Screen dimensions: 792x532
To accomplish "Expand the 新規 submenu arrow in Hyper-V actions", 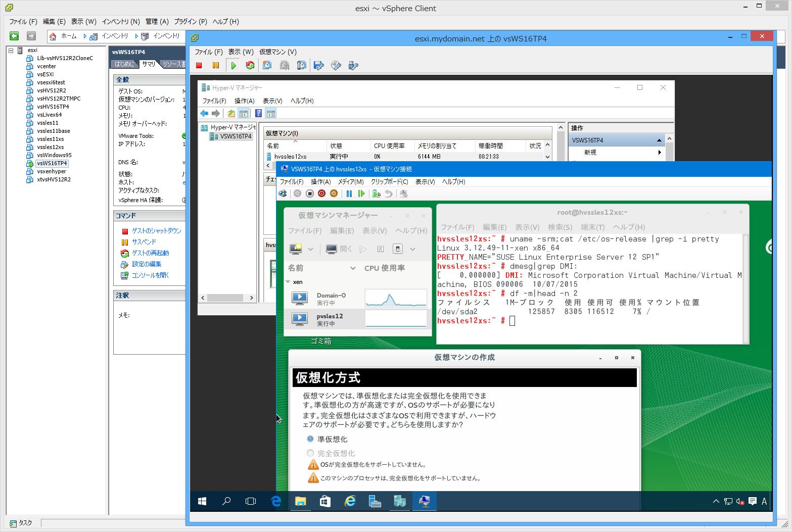I will 659,152.
